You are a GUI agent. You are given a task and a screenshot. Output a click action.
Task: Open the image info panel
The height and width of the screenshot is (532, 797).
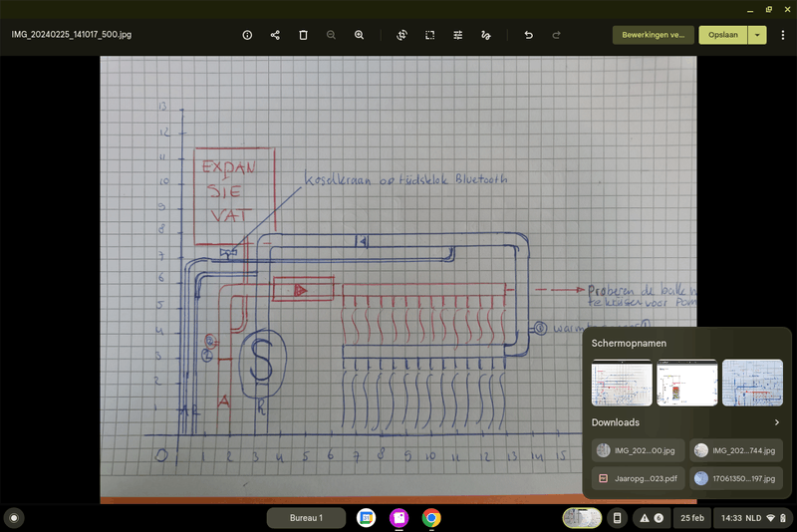[247, 35]
